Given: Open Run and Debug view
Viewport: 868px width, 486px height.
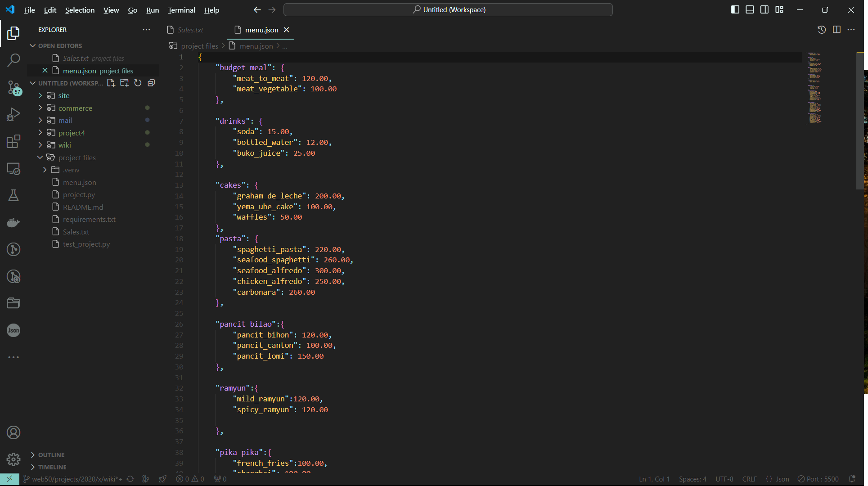Looking at the screenshot, I should 13,114.
